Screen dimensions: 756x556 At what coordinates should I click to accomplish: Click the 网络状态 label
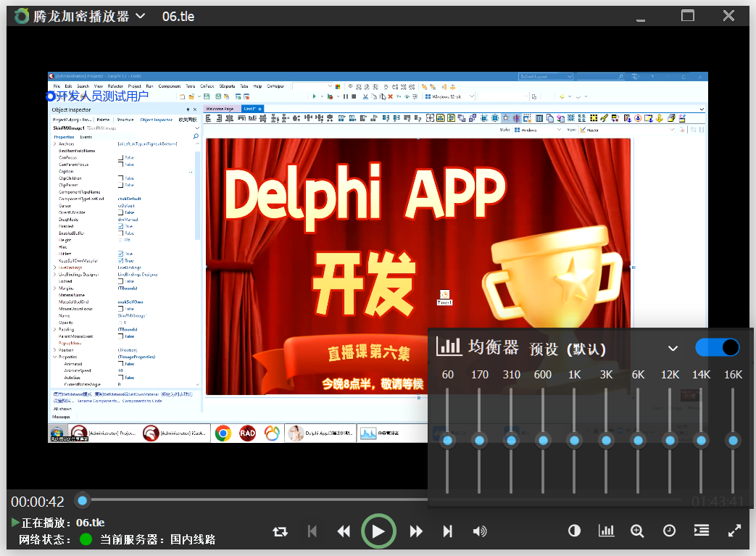[45, 539]
